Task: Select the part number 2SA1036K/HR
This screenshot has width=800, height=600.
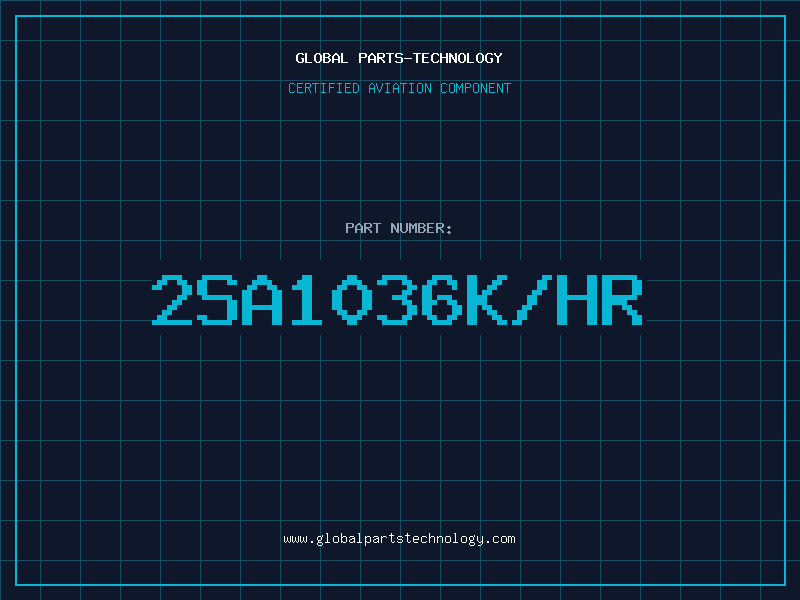Action: (397, 299)
